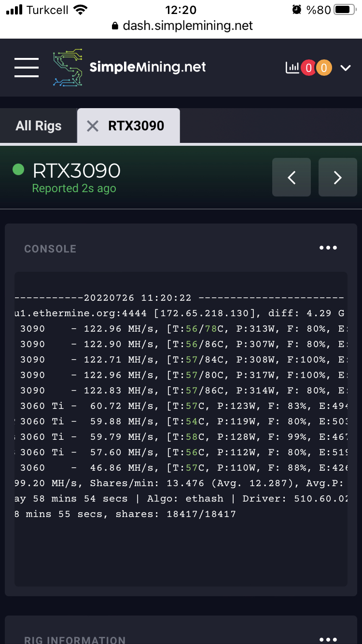Switch to the All Rigs tab
The width and height of the screenshot is (362, 644).
pos(39,126)
